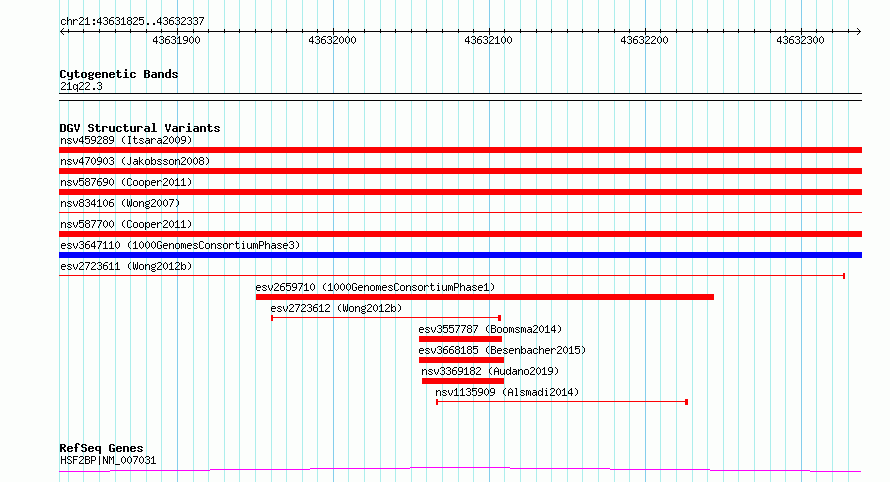Viewport: 890px width, 482px height.
Task: Click the 43632300 ruler position label
Action: pos(800,40)
